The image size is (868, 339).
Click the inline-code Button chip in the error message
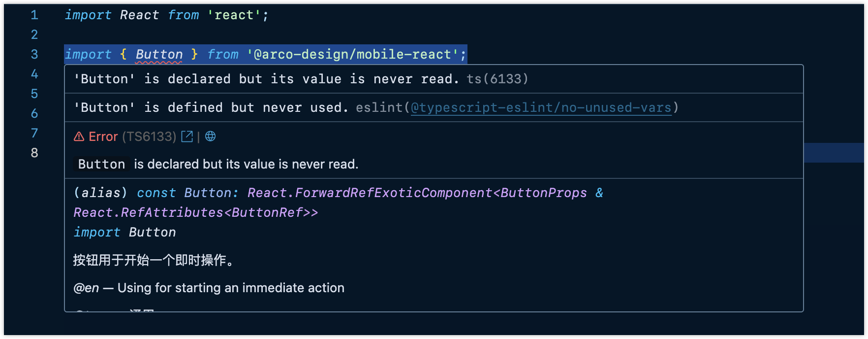101,164
